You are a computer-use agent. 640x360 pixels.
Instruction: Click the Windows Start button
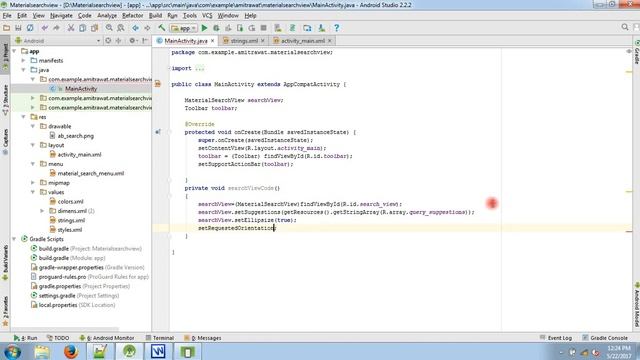tap(12, 351)
